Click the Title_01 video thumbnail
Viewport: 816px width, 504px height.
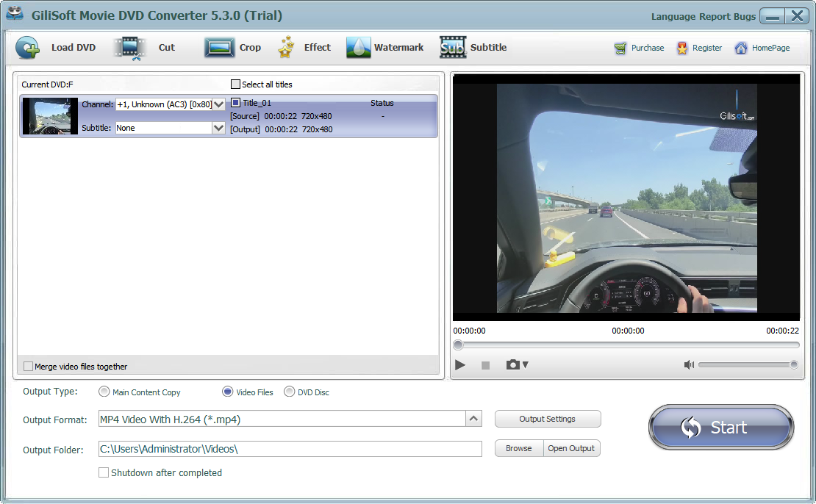pyautogui.click(x=51, y=116)
